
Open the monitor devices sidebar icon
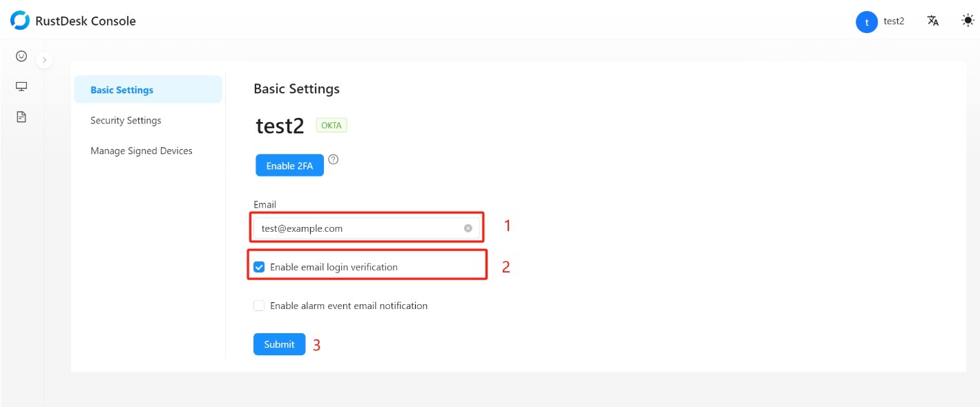tap(21, 86)
